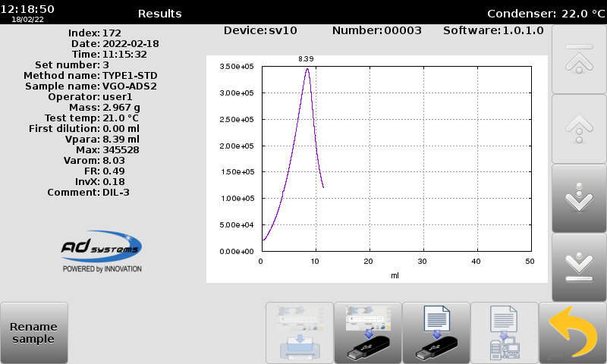
Task: Click the yellow back arrow button
Action: click(x=573, y=333)
